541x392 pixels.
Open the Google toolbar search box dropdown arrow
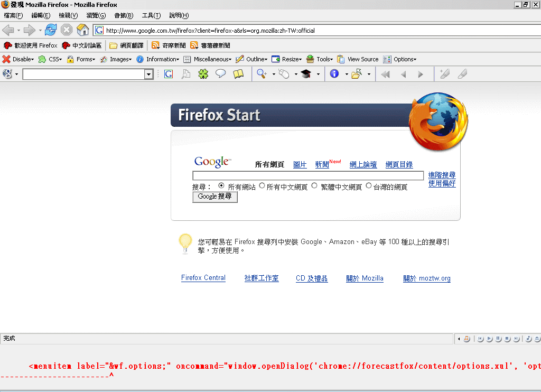click(148, 74)
